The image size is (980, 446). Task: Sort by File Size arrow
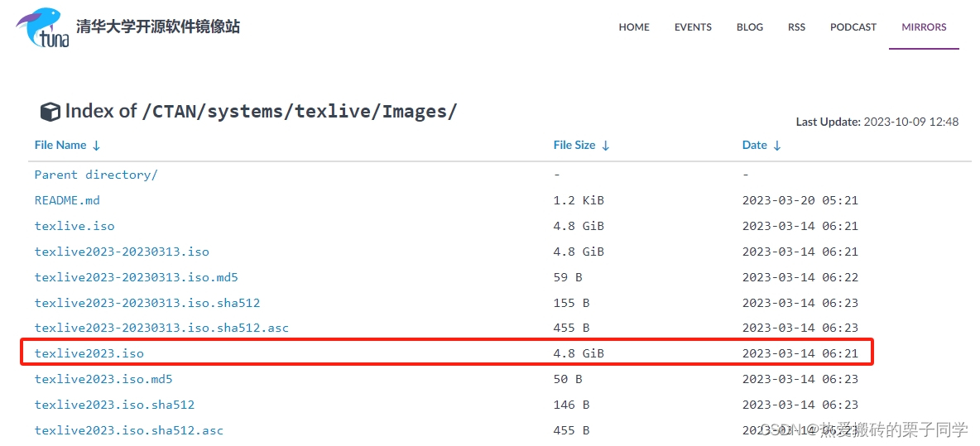[x=605, y=146]
